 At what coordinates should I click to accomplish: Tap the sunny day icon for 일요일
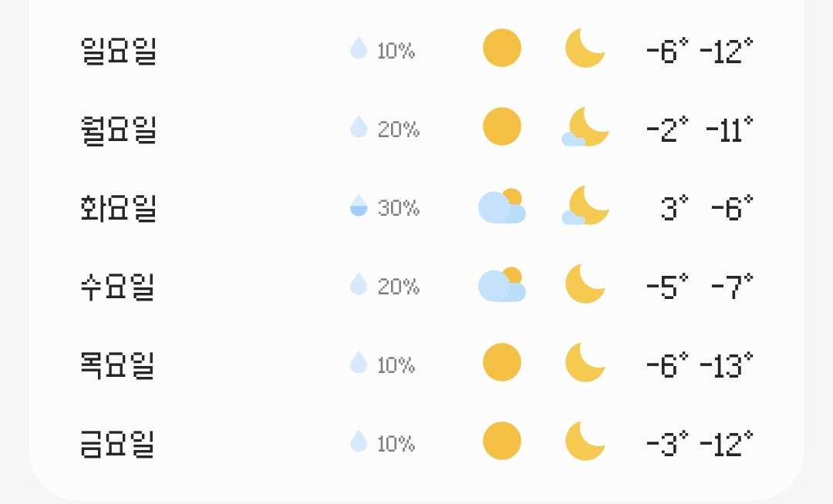[501, 48]
